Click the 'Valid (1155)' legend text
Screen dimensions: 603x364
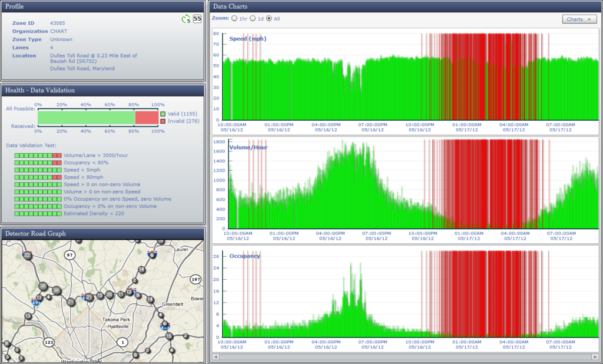pos(183,114)
